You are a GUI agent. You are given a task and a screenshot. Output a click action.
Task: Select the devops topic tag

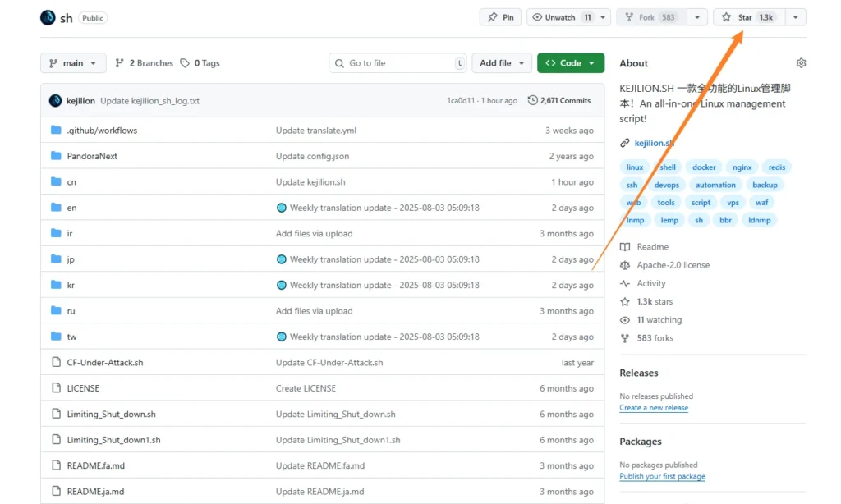(x=667, y=185)
